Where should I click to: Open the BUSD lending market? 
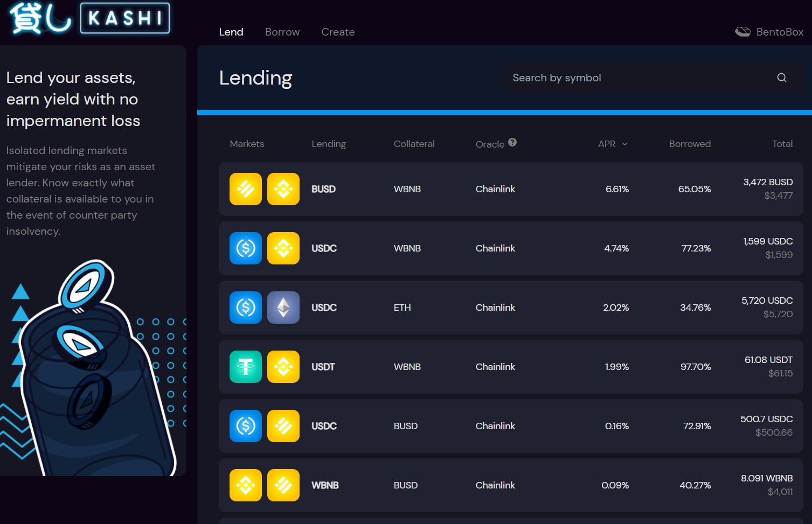[511, 189]
